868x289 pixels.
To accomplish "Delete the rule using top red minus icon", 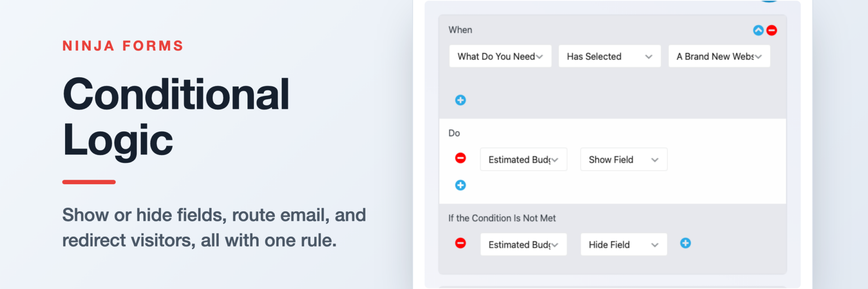I will tap(772, 30).
